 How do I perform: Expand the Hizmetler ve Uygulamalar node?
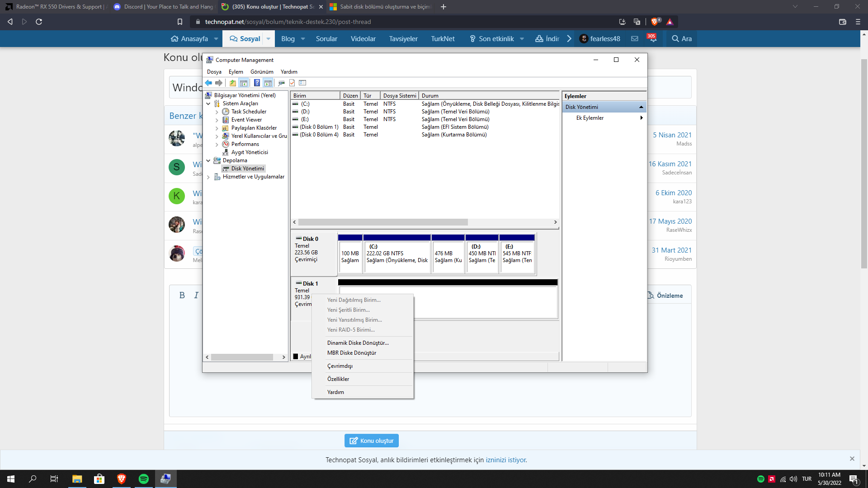click(x=208, y=177)
